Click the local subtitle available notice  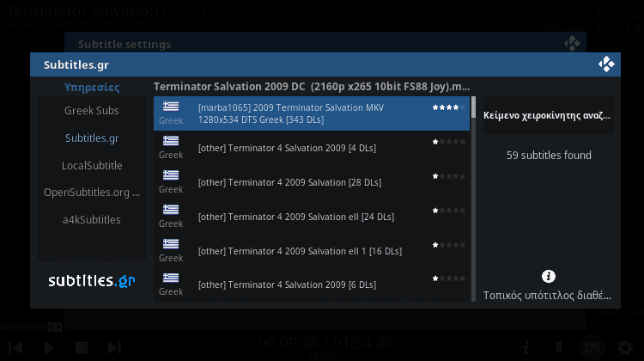pos(547,295)
